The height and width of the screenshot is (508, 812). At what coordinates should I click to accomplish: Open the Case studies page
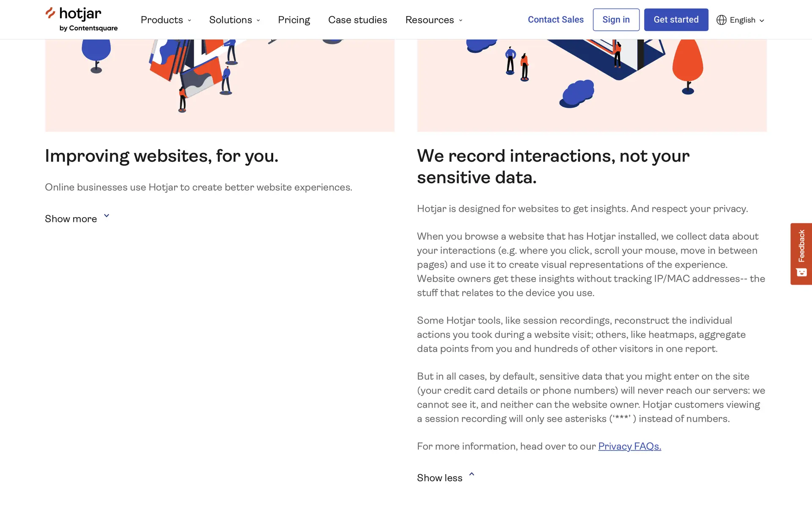point(357,20)
